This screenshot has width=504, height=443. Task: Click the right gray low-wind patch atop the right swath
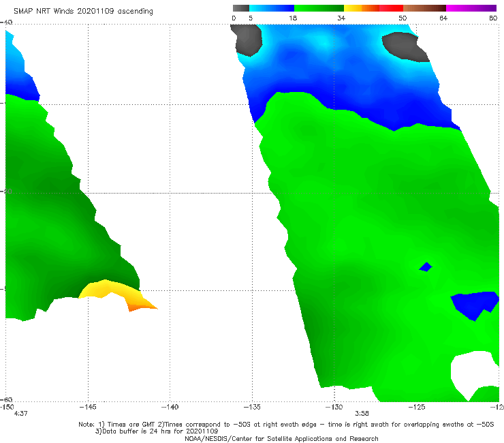coord(405,47)
